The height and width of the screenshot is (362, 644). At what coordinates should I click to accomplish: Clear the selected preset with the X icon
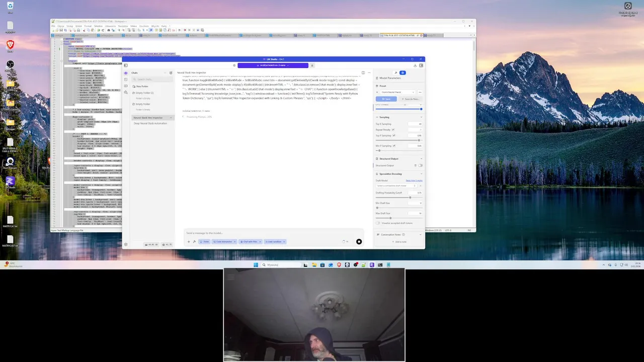(x=377, y=92)
